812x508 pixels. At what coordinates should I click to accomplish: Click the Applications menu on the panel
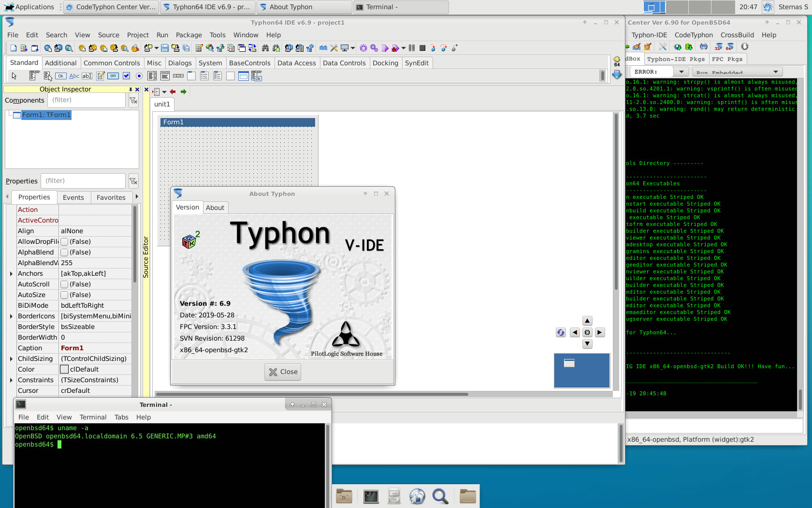pyautogui.click(x=29, y=7)
